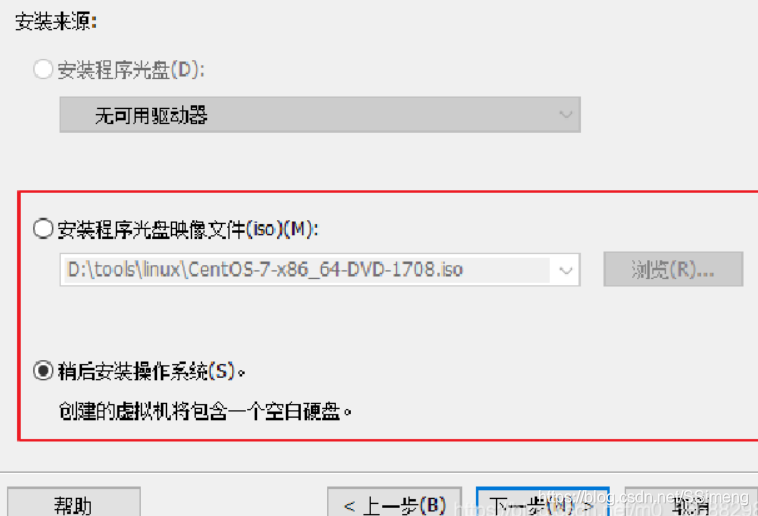The height and width of the screenshot is (516, 758).
Task: Select the 安装程序光盘(D) radio button
Action: (43, 69)
